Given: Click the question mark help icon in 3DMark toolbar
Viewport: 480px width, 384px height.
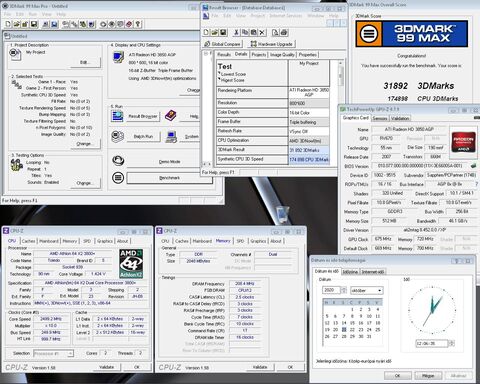Looking at the screenshot, I should [138, 24].
